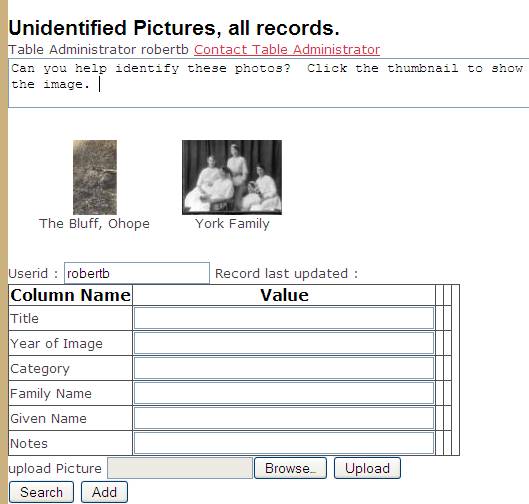Click into the description text area

(269, 83)
